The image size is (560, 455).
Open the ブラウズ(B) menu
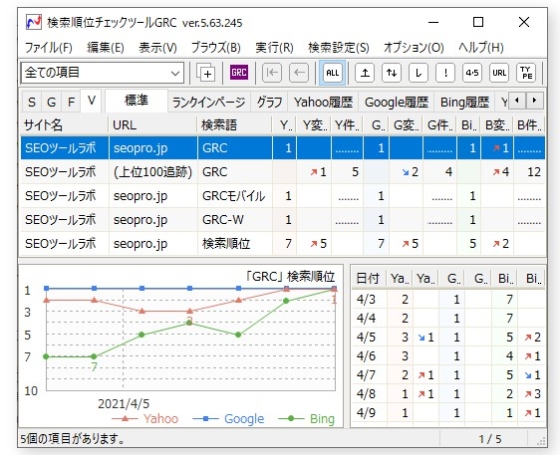[216, 48]
